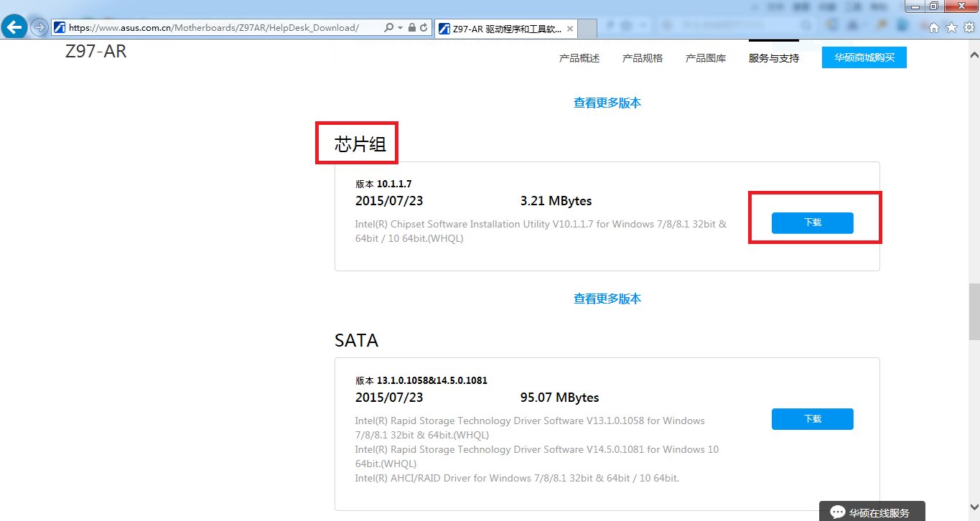Open the 产品图库 menu item
980x521 pixels.
coord(706,58)
